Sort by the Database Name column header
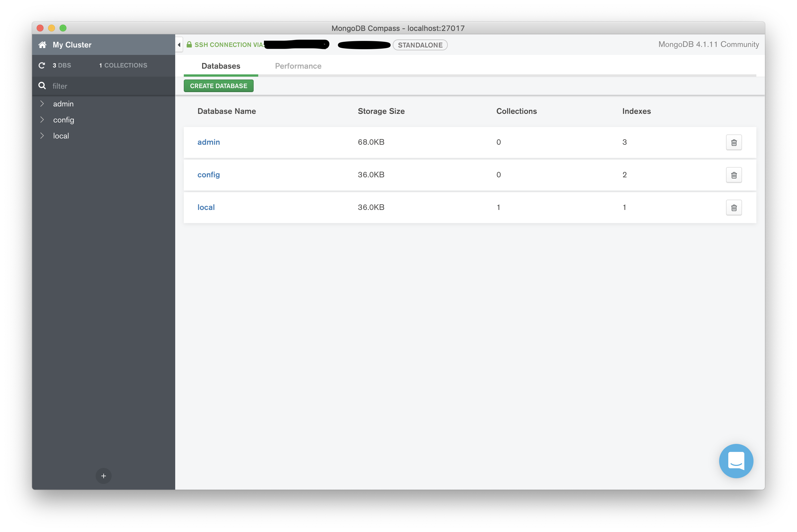The width and height of the screenshot is (797, 532). (x=226, y=111)
